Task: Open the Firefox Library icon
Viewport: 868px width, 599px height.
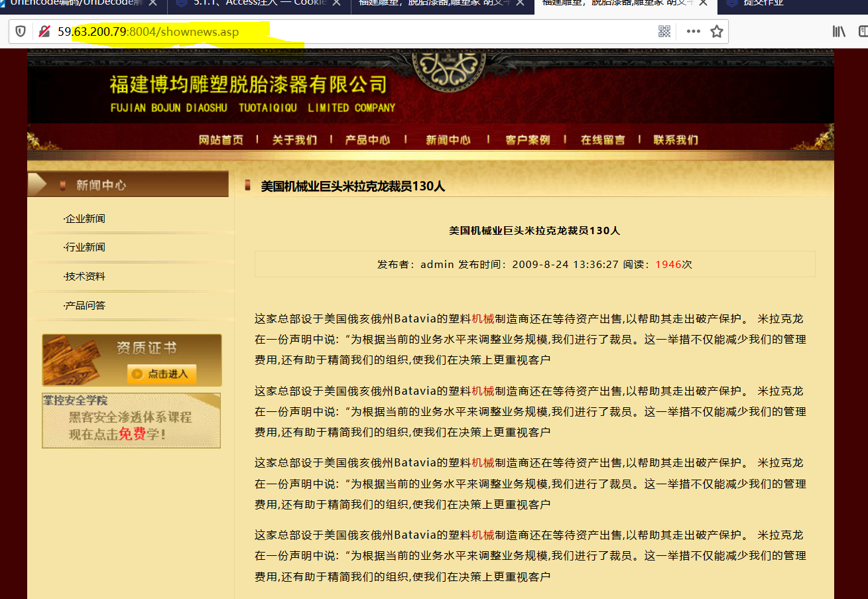Action: coord(838,31)
